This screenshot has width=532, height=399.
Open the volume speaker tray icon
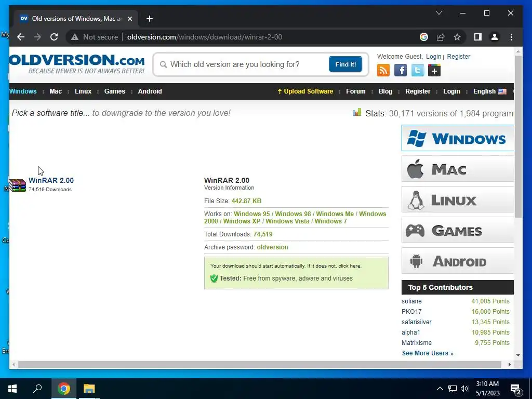point(464,389)
